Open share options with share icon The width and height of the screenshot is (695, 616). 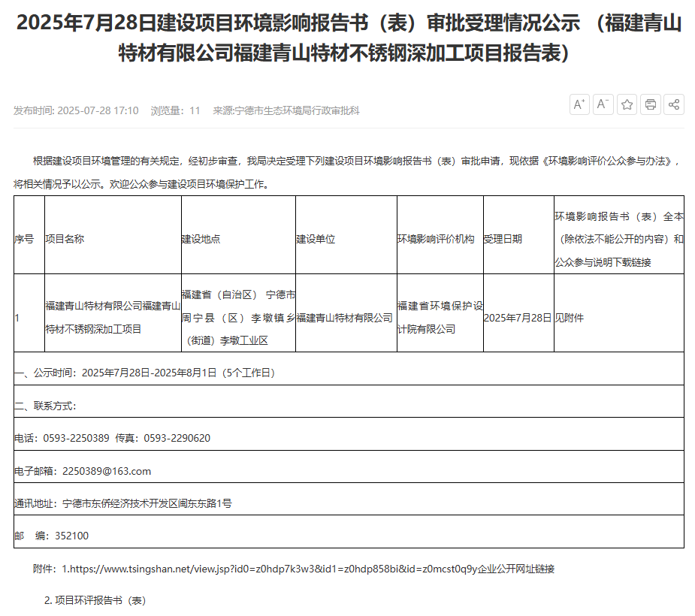pyautogui.click(x=674, y=104)
